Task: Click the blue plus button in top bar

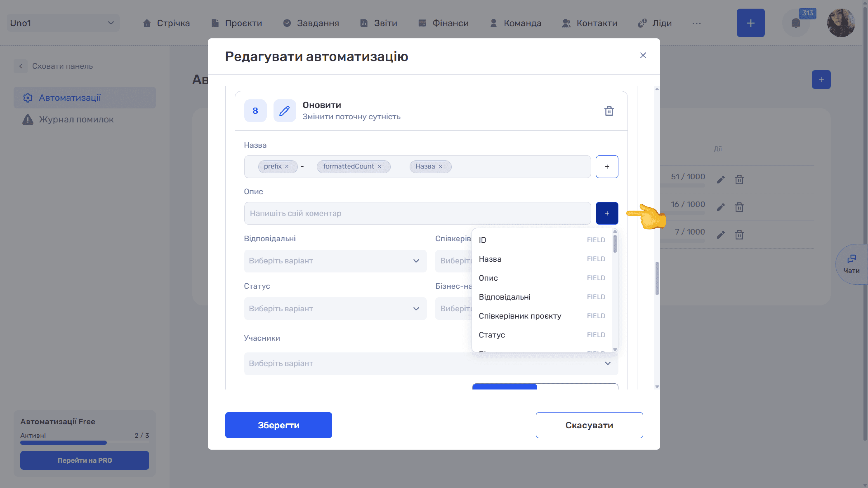Action: (x=751, y=23)
